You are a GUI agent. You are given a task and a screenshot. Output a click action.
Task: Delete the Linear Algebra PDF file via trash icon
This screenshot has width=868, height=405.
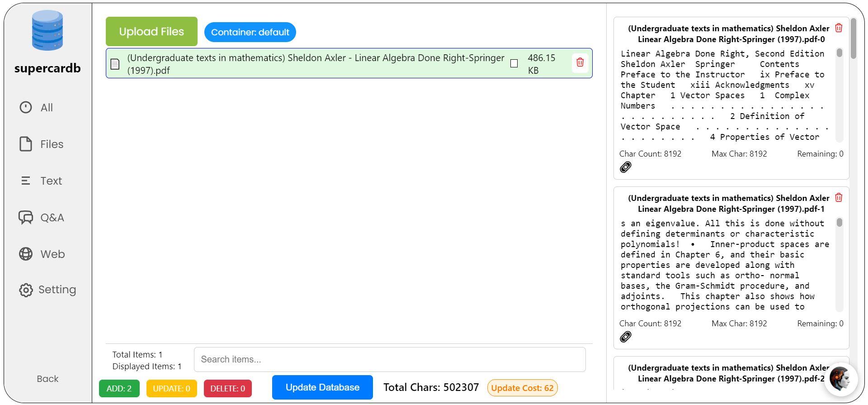[x=580, y=62]
